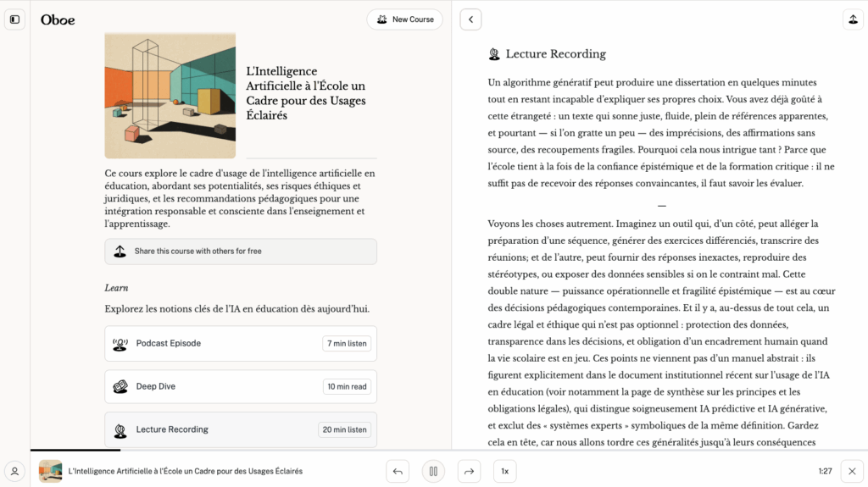The width and height of the screenshot is (868, 487).
Task: Click the Podcast Episode microphone icon
Action: click(x=120, y=344)
